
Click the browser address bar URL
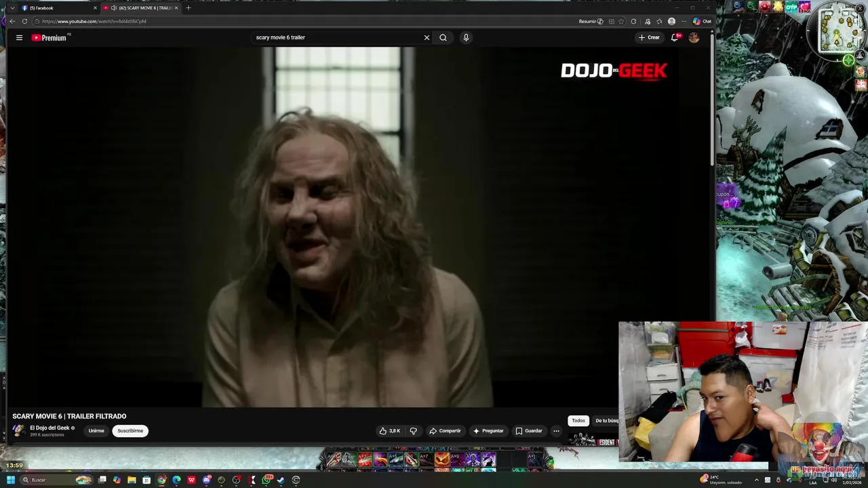[94, 21]
